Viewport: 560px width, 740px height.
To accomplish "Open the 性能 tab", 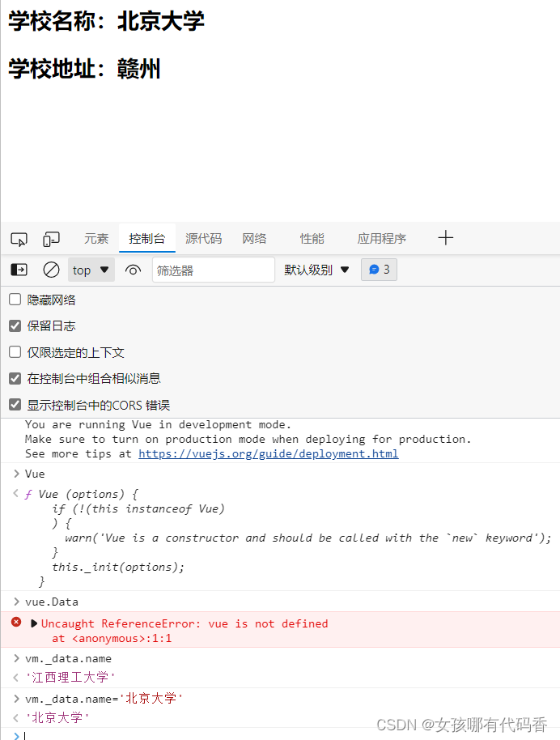I will click(312, 239).
